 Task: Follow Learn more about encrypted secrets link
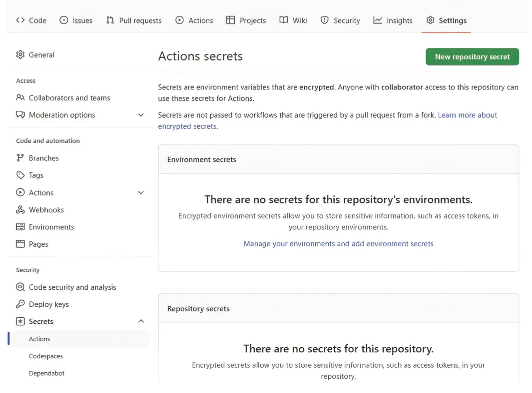[x=467, y=115]
